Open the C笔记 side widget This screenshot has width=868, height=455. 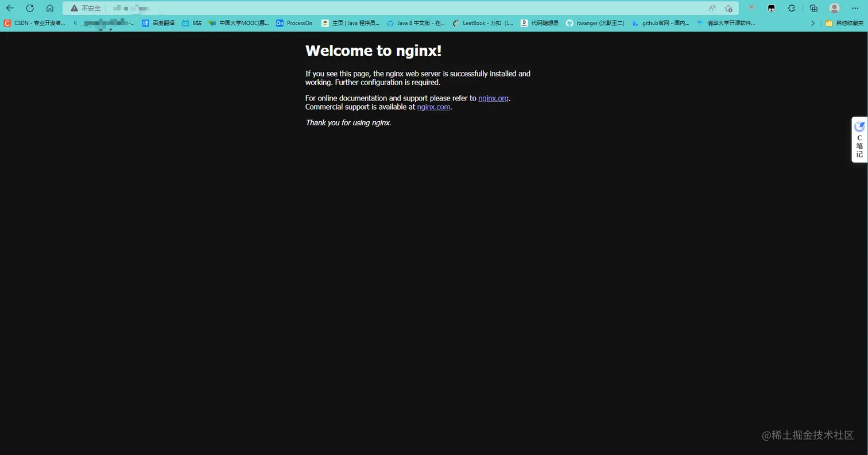pos(859,140)
